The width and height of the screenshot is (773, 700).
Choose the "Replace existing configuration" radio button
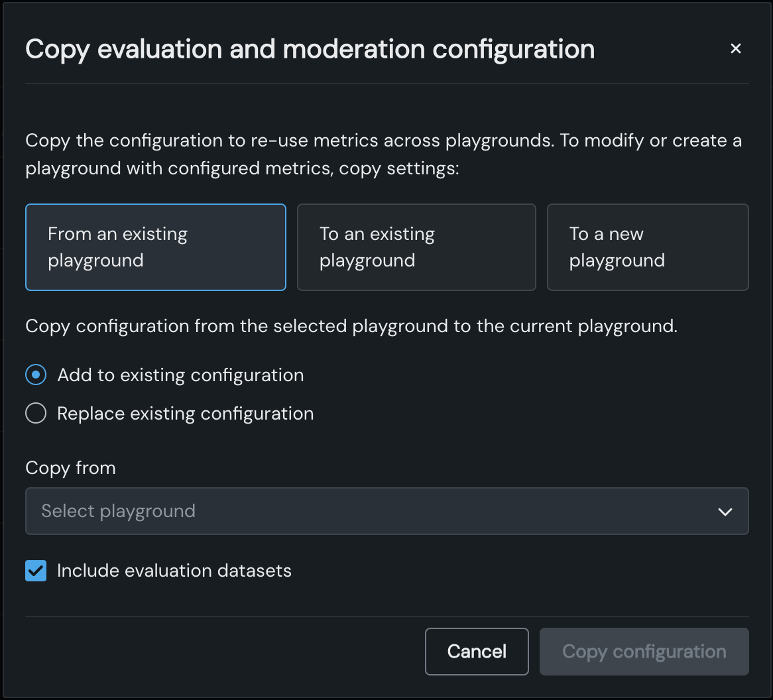click(x=36, y=414)
